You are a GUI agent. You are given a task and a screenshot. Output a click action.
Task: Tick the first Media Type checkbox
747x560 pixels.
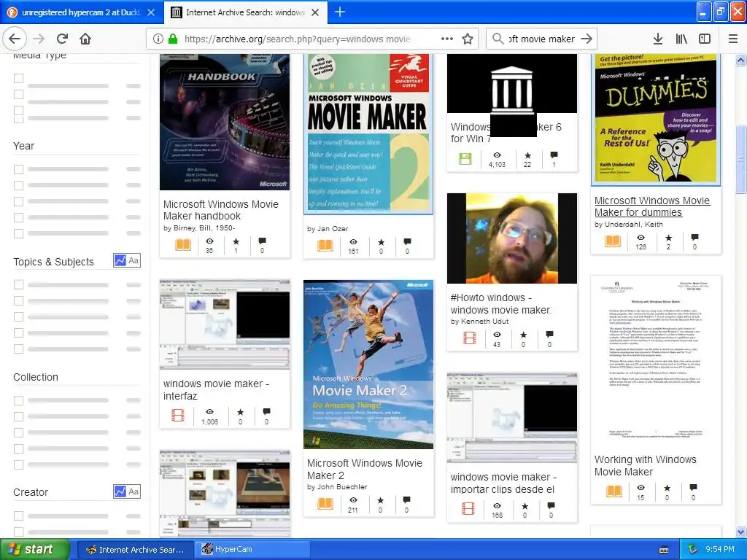tap(18, 78)
